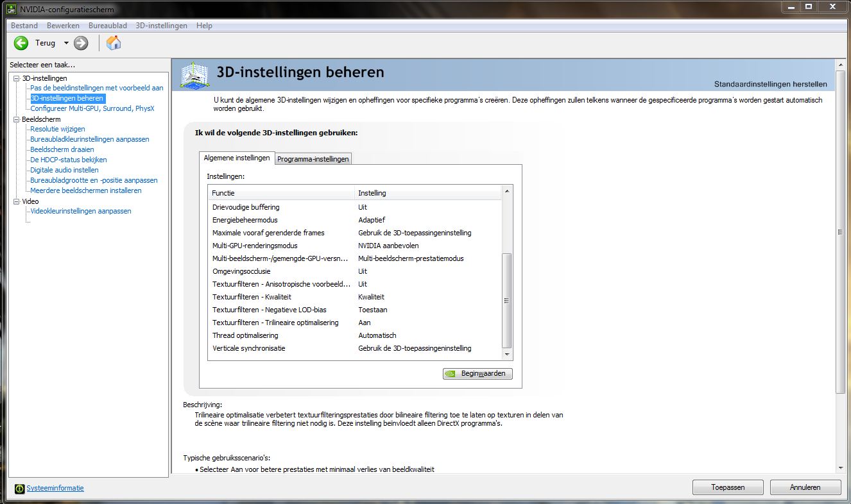The width and height of the screenshot is (851, 504).
Task: Click the Beginwaarden button
Action: [x=477, y=373]
